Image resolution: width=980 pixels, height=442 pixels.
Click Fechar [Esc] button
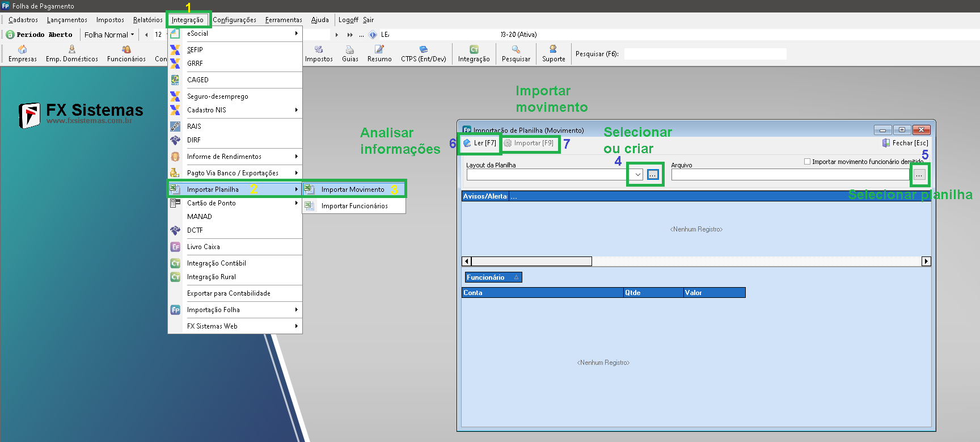(x=905, y=143)
